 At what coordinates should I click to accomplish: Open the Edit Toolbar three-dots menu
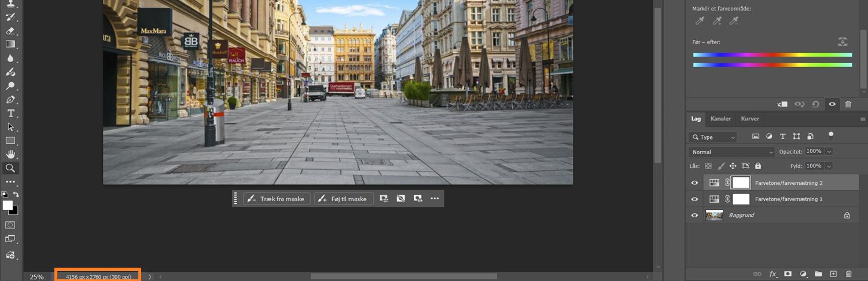coord(10,182)
